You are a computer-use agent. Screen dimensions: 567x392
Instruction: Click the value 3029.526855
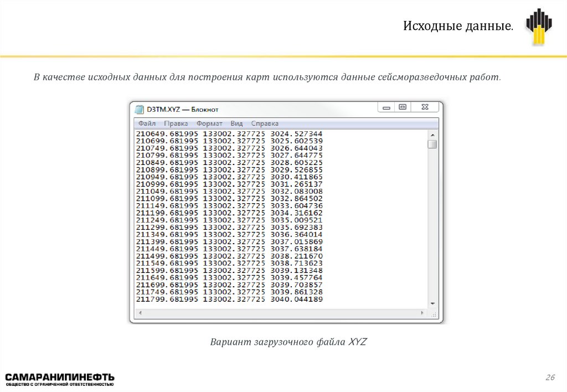click(x=296, y=170)
